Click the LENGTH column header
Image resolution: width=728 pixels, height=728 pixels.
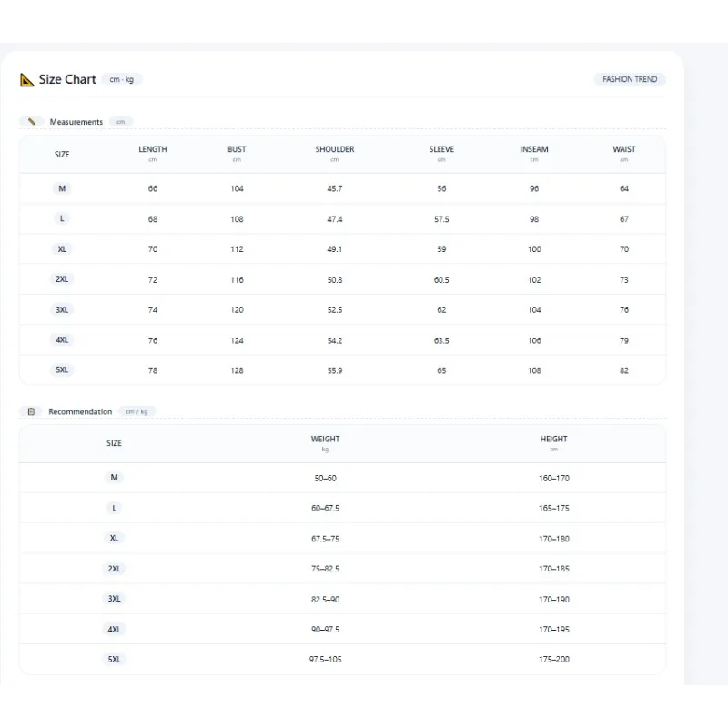pyautogui.click(x=153, y=149)
